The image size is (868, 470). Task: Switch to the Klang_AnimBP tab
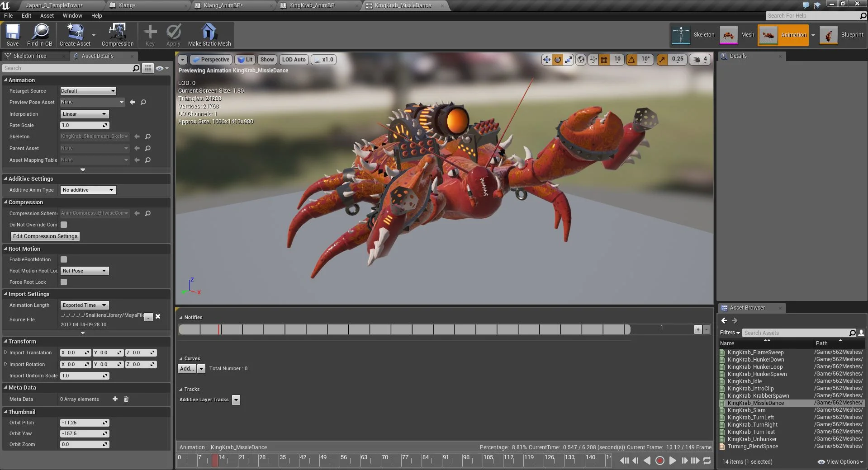pyautogui.click(x=223, y=5)
